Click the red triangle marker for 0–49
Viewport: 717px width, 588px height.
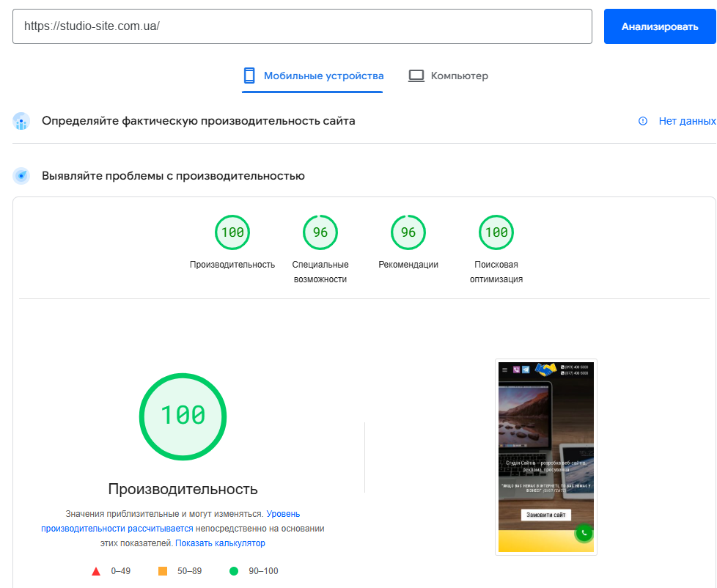point(96,569)
